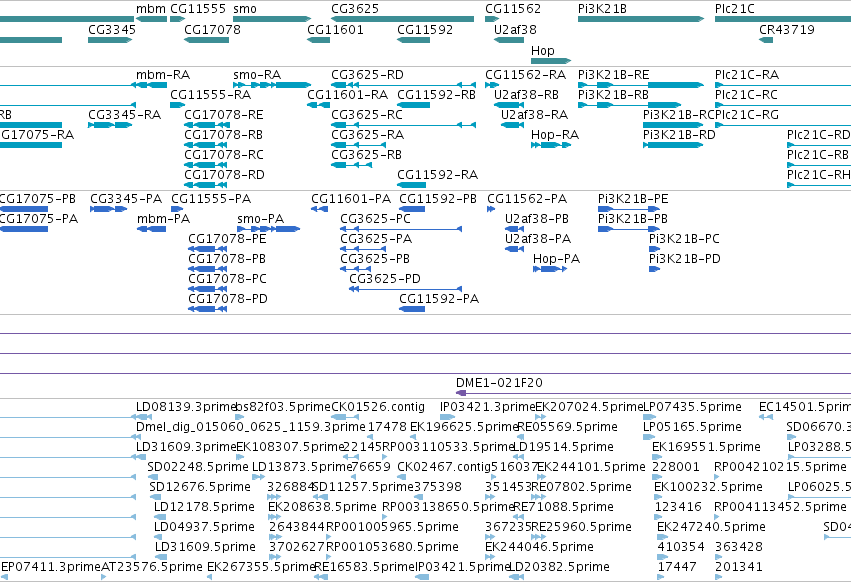Viewport: 851px width, 582px height.
Task: Click transcript Plc21C-RH
Action: 819,185
